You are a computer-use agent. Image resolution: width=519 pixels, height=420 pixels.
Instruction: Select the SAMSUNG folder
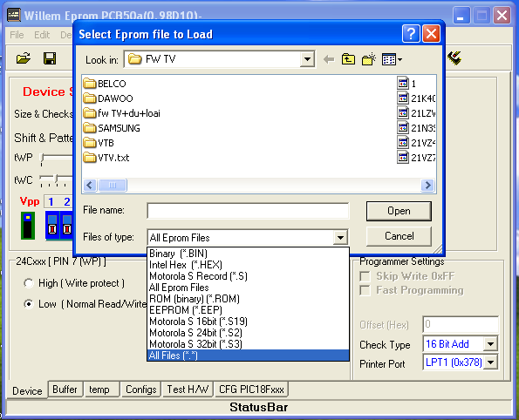[x=112, y=128]
